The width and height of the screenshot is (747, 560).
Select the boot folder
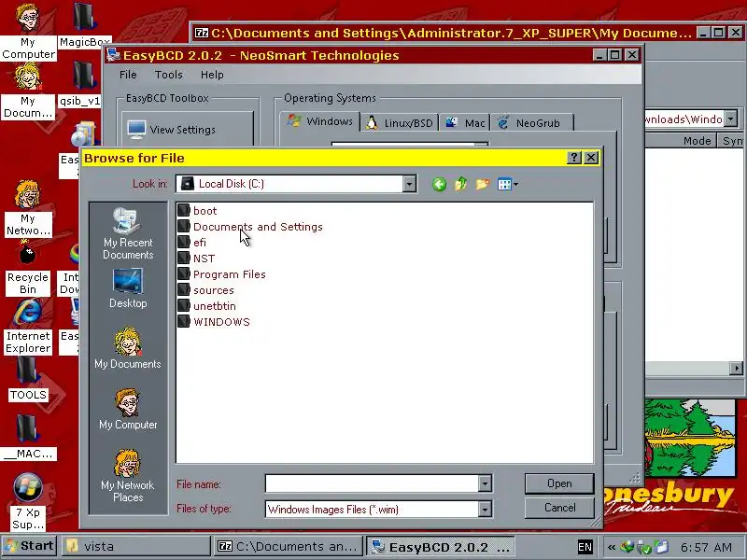(x=197, y=211)
